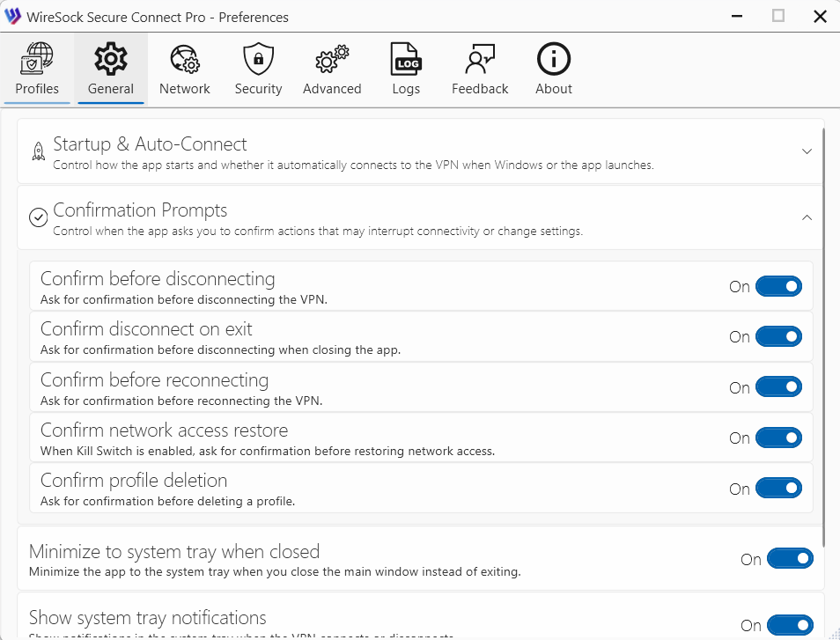Open the Profiles shield-globe icon
This screenshot has width=840, height=640.
pyautogui.click(x=37, y=60)
